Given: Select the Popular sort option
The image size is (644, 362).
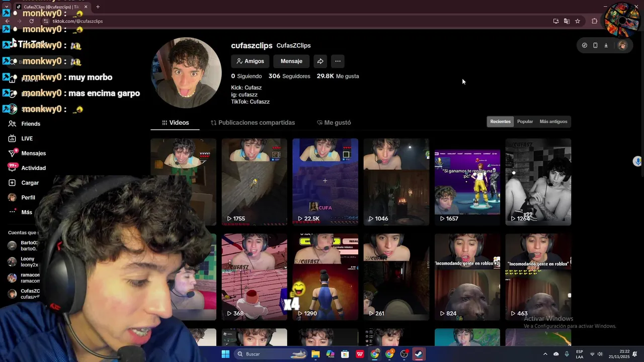Looking at the screenshot, I should pyautogui.click(x=525, y=122).
